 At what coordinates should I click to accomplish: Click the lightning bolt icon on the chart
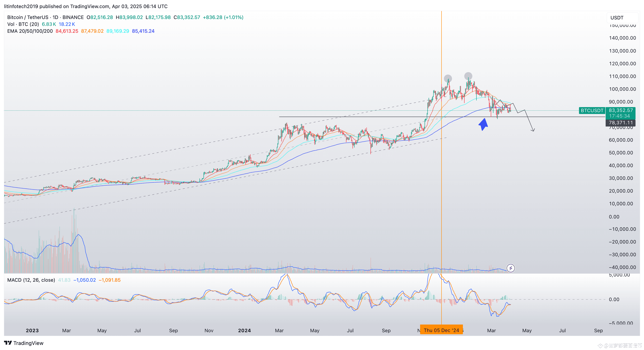coord(511,268)
